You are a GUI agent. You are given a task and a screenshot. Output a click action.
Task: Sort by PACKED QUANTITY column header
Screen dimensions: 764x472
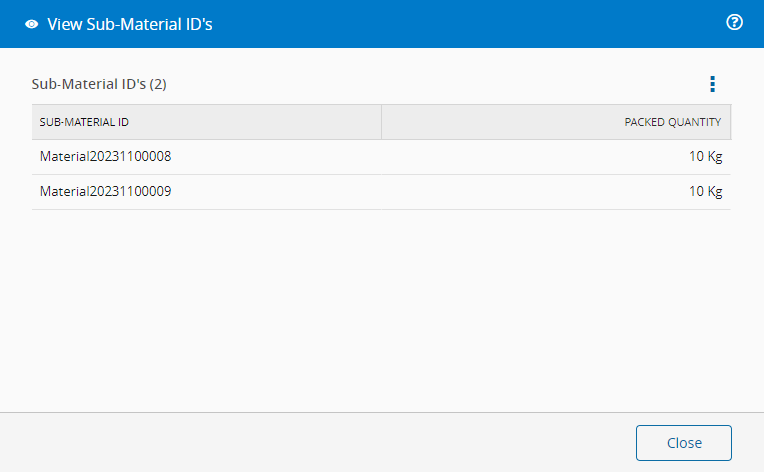(x=672, y=122)
